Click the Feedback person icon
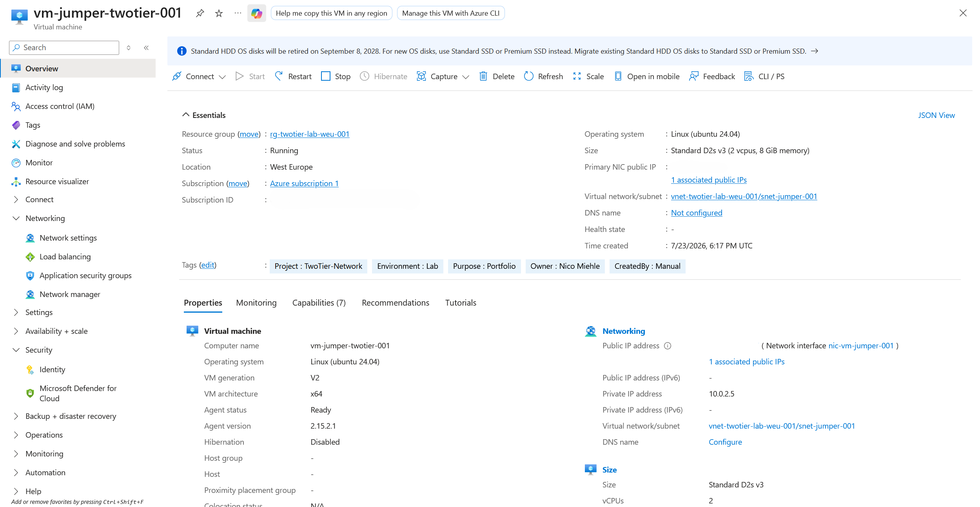Image resolution: width=980 pixels, height=507 pixels. coord(694,76)
